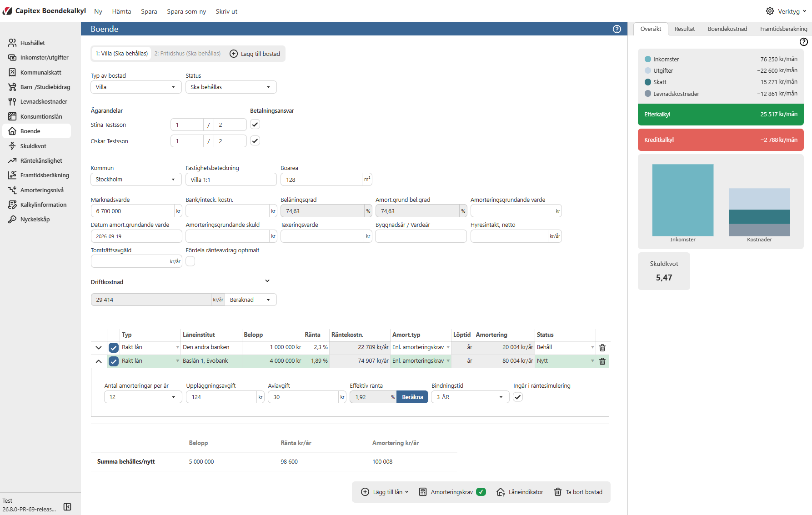812x515 pixels.
Task: Click Lägg till bostad button
Action: tap(255, 54)
